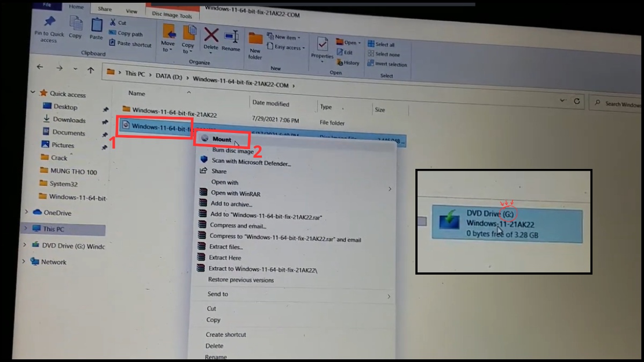This screenshot has height=362, width=644.
Task: Open Pictures in the sidebar
Action: pos(63,145)
